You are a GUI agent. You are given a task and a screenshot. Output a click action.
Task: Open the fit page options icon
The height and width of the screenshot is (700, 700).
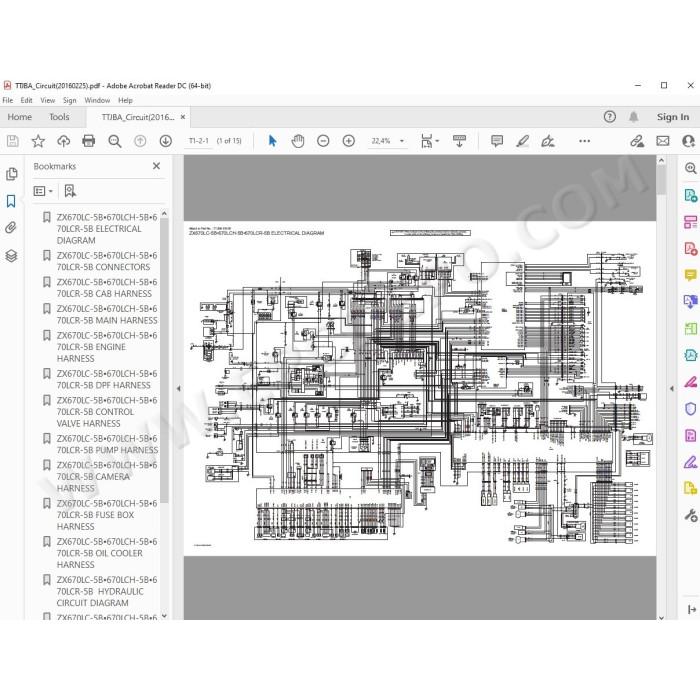[429, 141]
